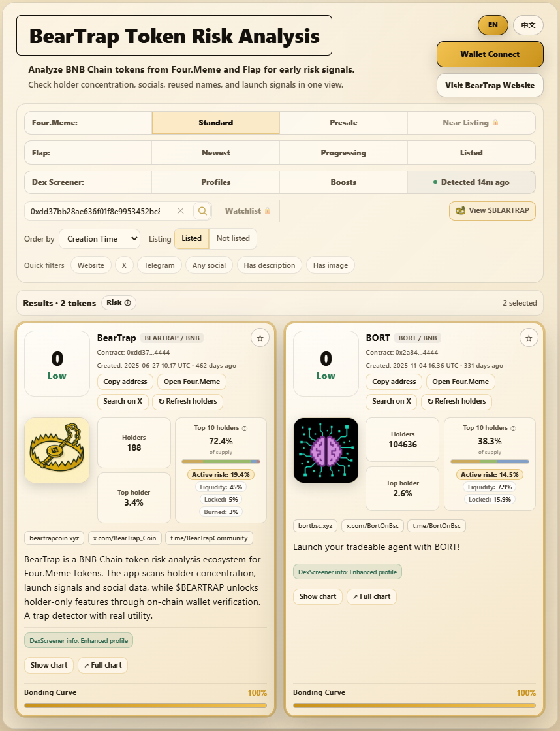560x731 pixels.
Task: Select the Four.Meme Standard tab
Action: [x=215, y=123]
